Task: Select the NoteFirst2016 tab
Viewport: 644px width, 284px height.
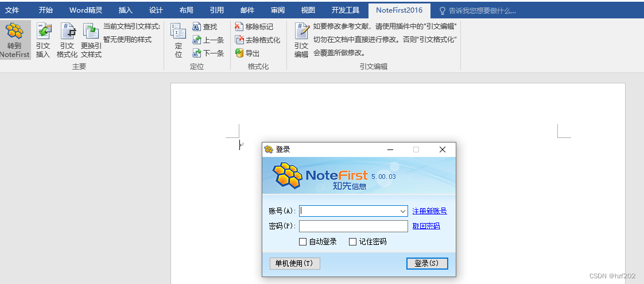Action: click(399, 10)
